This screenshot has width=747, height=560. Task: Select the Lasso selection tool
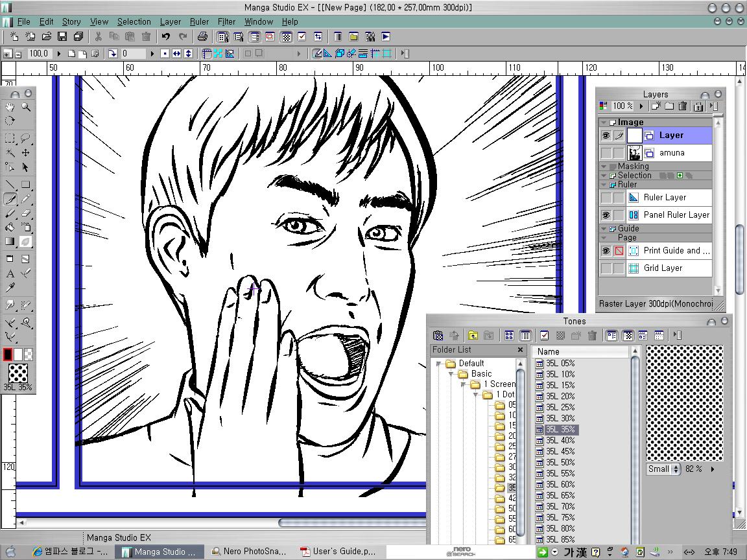(x=26, y=138)
